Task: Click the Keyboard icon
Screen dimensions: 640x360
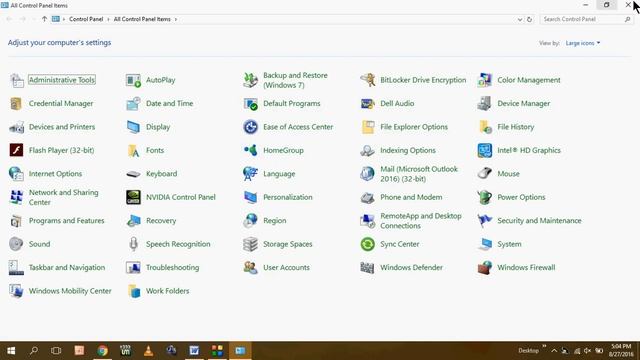Action: 133,174
